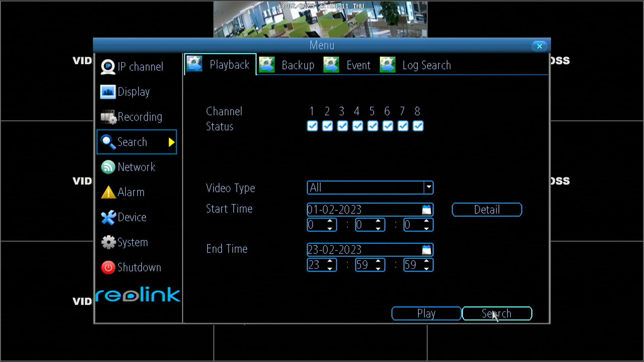Uncheck channel 1 status checkbox

(x=312, y=126)
